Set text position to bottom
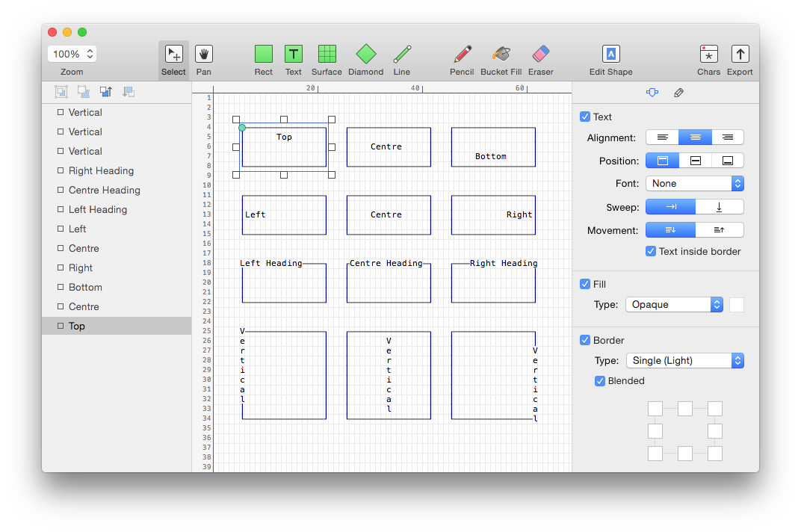 [x=728, y=161]
